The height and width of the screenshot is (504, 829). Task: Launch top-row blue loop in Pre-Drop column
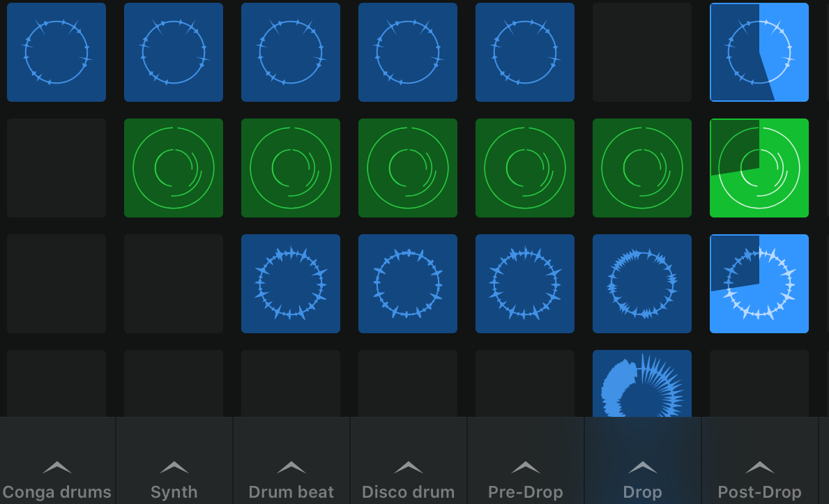[x=525, y=52]
